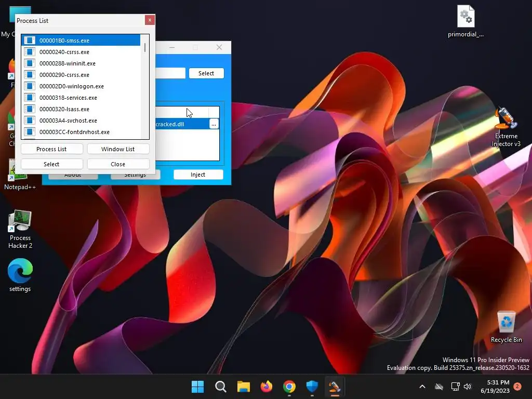Select the 000003CC-fontdrvhost.exe process row
This screenshot has height=399, width=532.
pos(81,132)
